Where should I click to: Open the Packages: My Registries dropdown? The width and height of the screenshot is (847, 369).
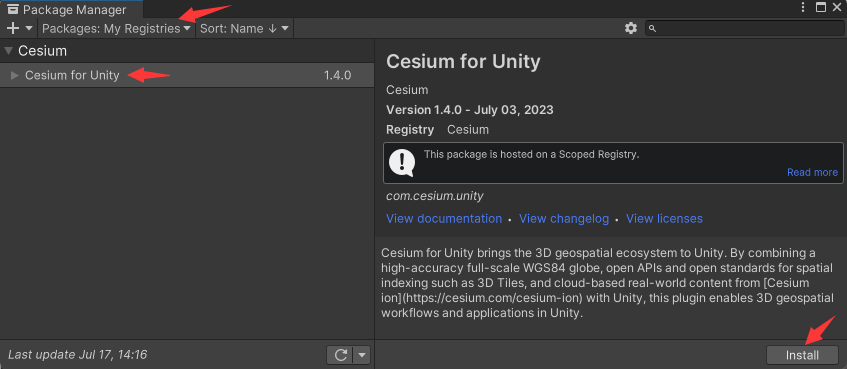(x=116, y=29)
